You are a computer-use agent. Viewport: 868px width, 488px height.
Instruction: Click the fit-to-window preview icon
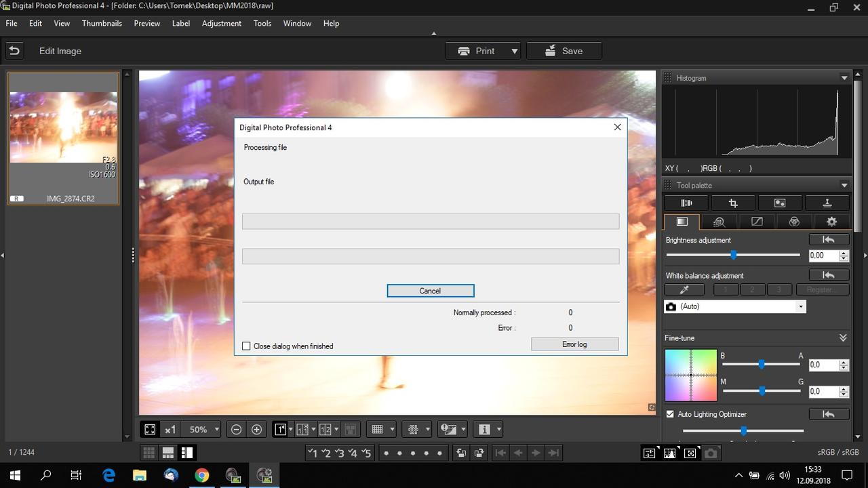tap(150, 429)
